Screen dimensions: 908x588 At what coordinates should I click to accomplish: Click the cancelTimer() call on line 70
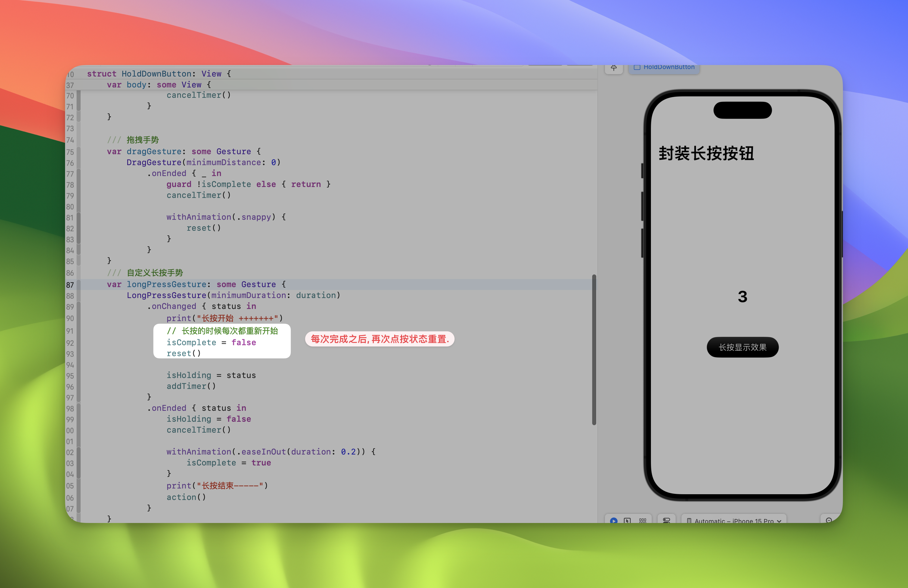pos(199,95)
